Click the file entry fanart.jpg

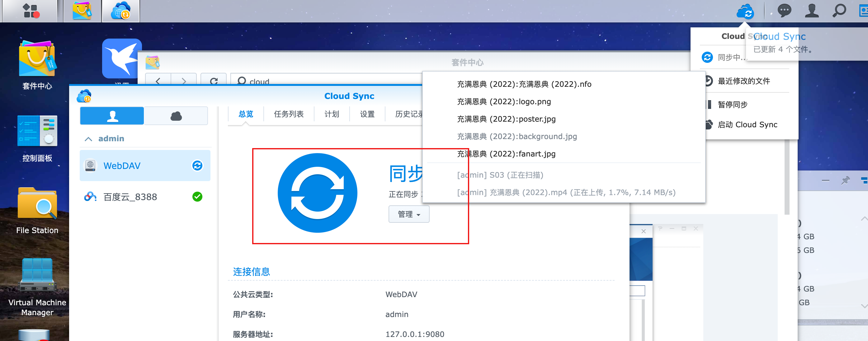506,154
